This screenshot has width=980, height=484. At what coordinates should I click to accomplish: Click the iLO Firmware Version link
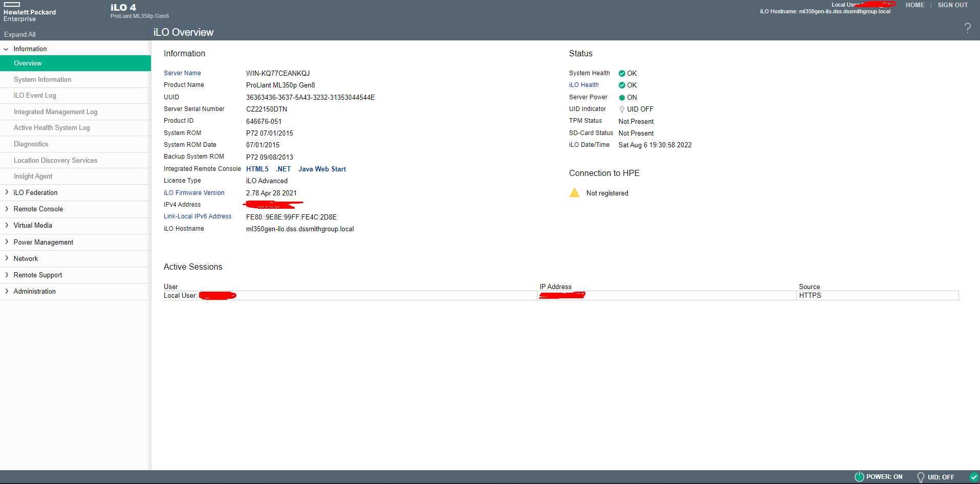[x=194, y=193]
